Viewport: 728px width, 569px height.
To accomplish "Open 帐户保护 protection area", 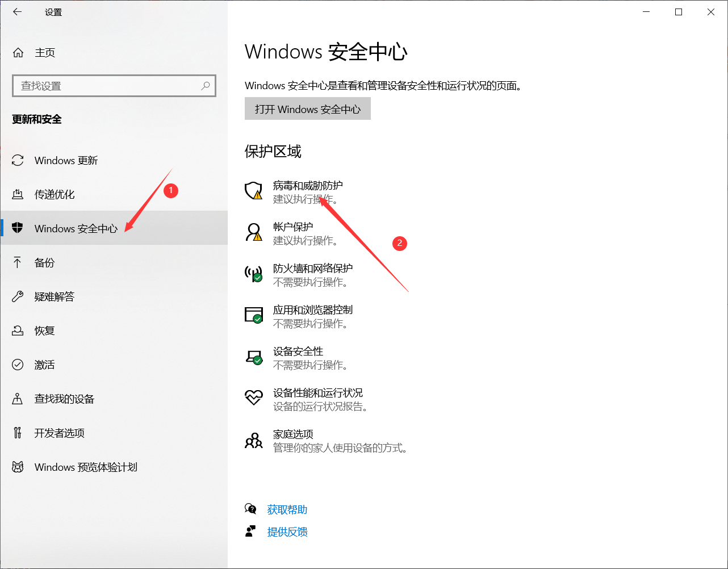I will tap(293, 227).
